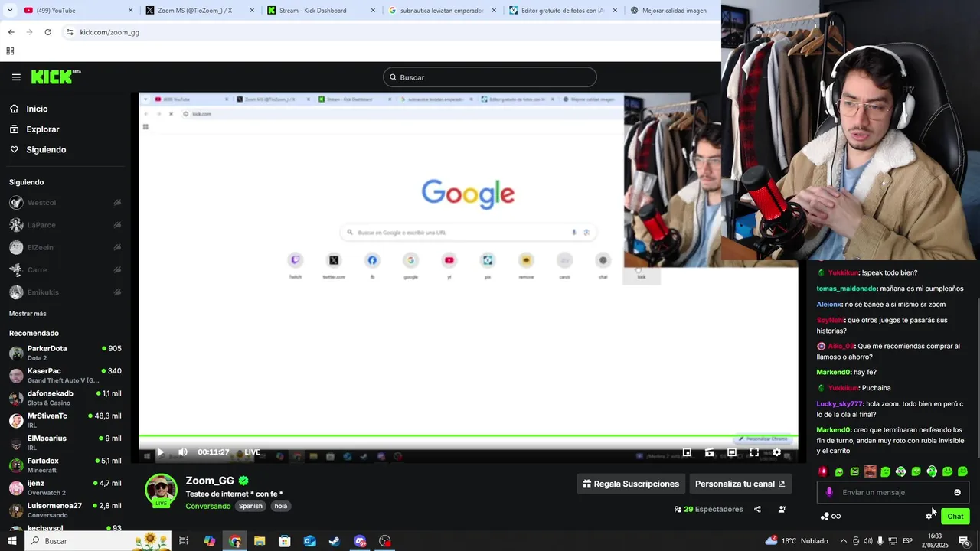Open recommended channel Farfadox
980x551 pixels.
coord(65,465)
